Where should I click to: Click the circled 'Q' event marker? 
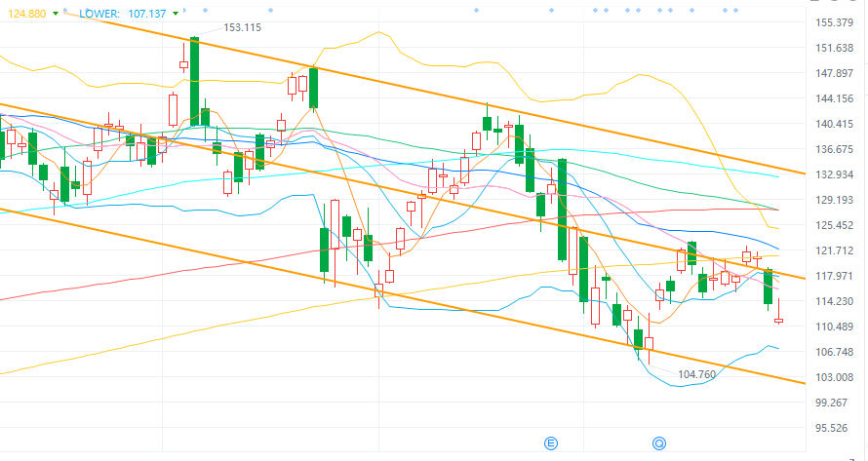tap(658, 443)
